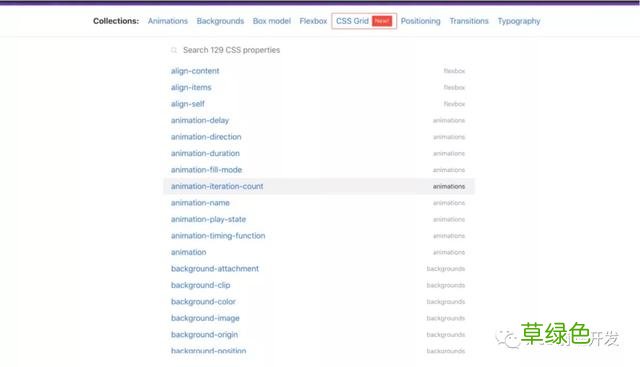Click flexbox tag in the align-items row
The height and width of the screenshot is (367, 640).
454,87
